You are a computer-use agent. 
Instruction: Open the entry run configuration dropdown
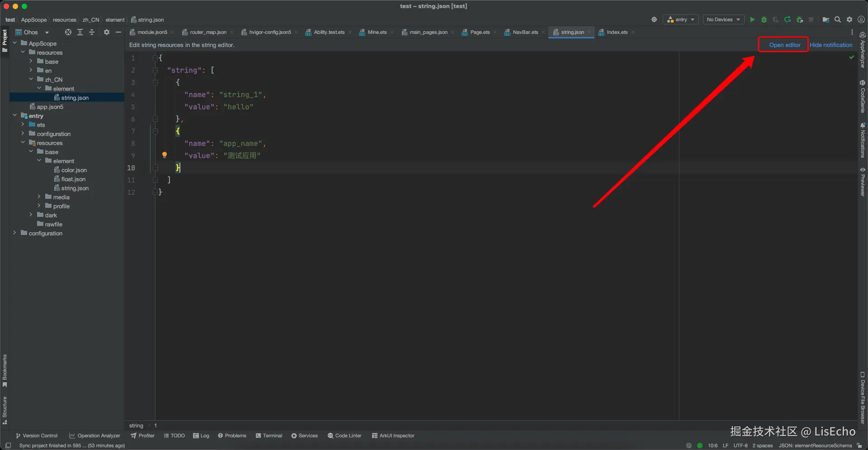coord(681,19)
